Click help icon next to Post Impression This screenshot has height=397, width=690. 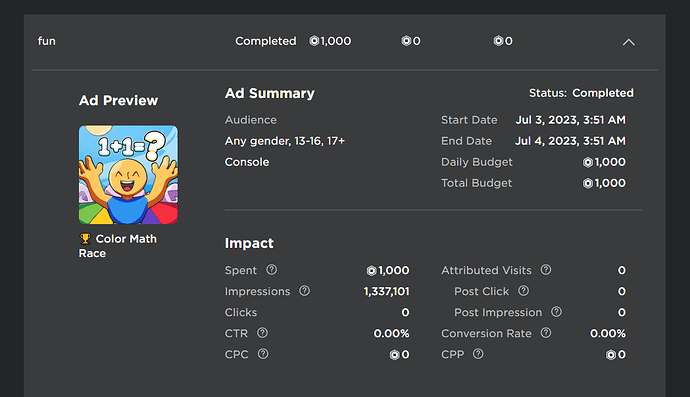click(x=556, y=312)
